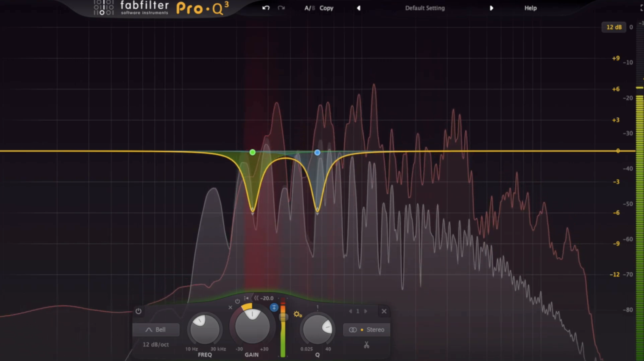Click the +30 gain maximum label

tap(264, 349)
